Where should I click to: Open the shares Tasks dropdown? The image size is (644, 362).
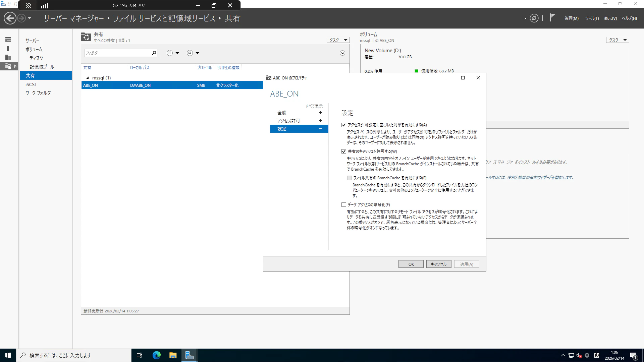338,40
